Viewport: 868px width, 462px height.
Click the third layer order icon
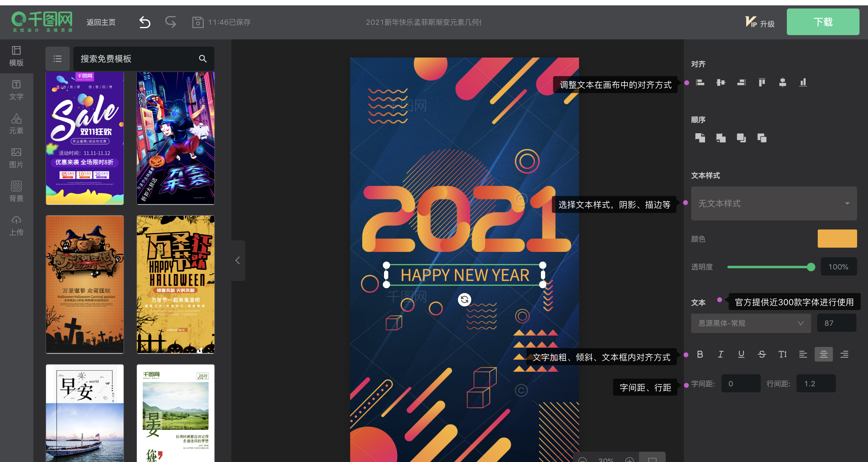(x=741, y=138)
